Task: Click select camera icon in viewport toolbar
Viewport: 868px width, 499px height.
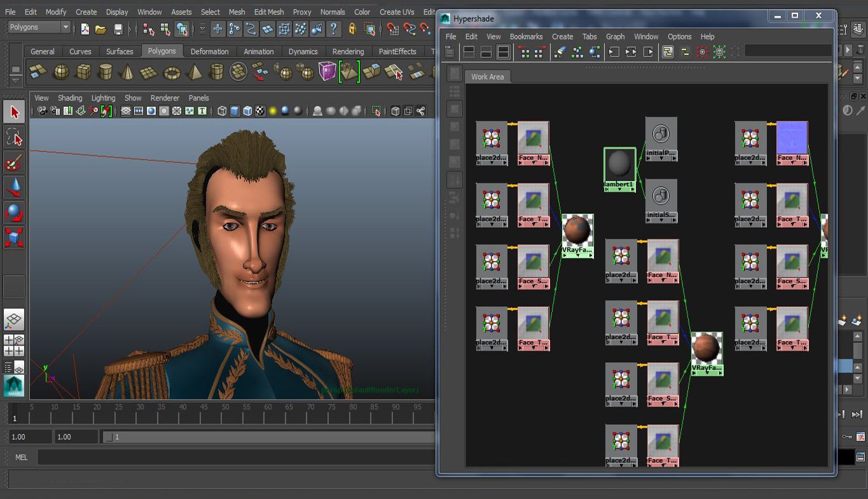Action: 42,111
